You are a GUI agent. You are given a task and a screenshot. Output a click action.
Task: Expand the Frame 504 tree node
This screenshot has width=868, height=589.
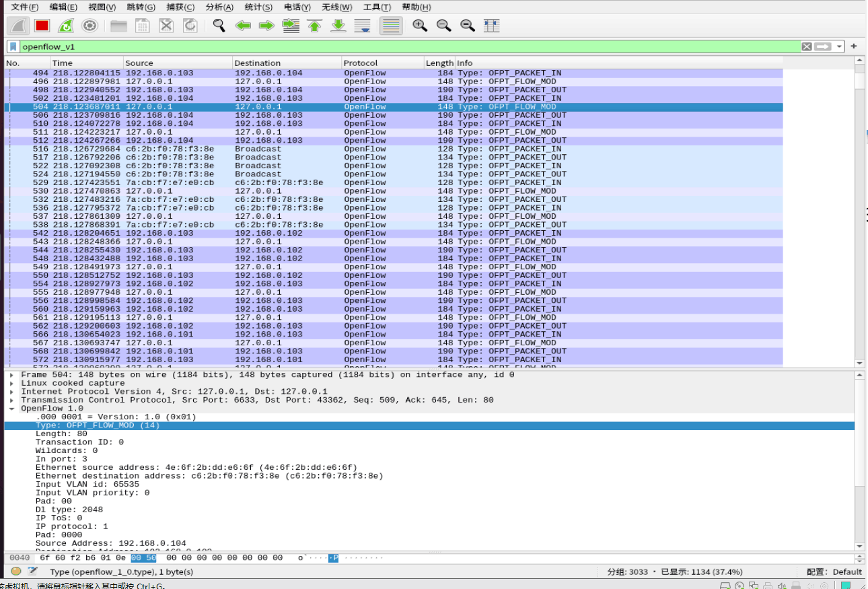click(x=11, y=375)
